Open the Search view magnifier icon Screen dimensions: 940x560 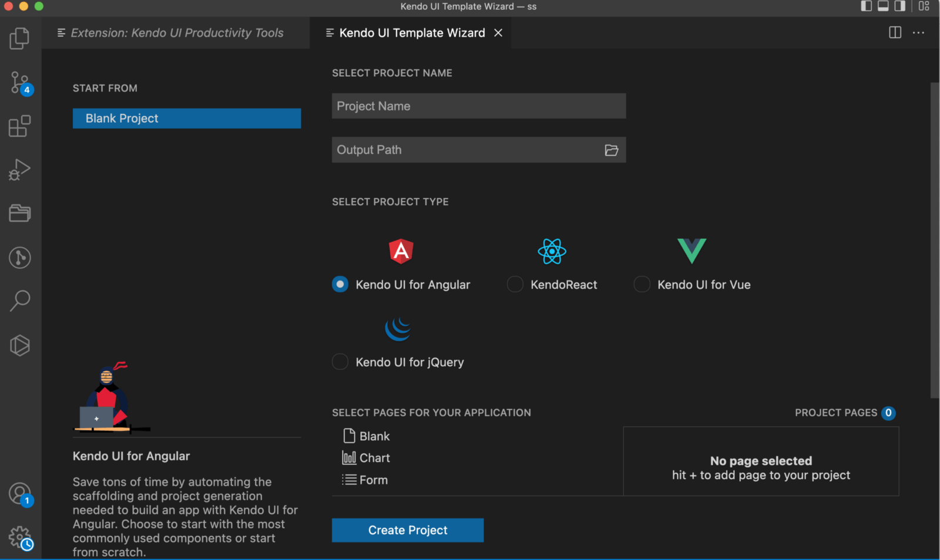point(19,301)
